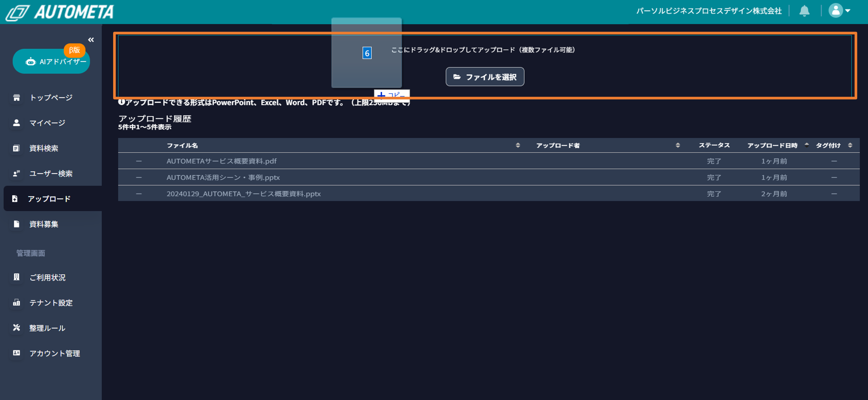
Task: Click the 5件中1〜5件表示 count text
Action: (145, 127)
